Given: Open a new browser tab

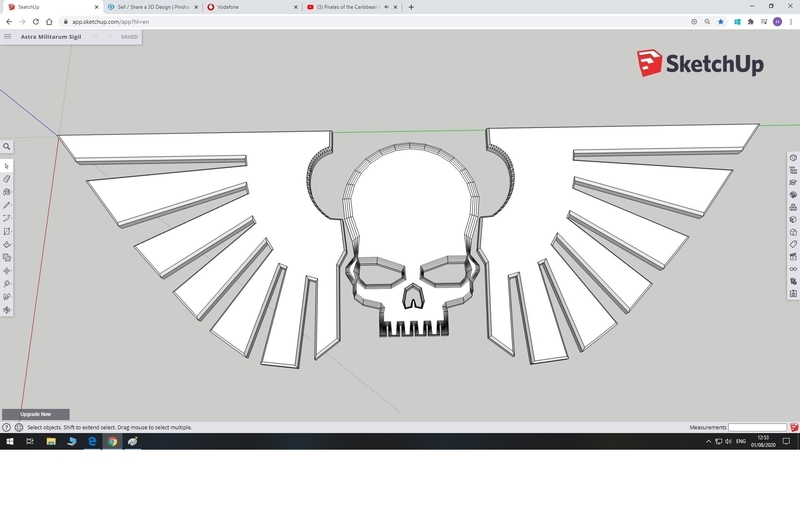Looking at the screenshot, I should coord(411,7).
